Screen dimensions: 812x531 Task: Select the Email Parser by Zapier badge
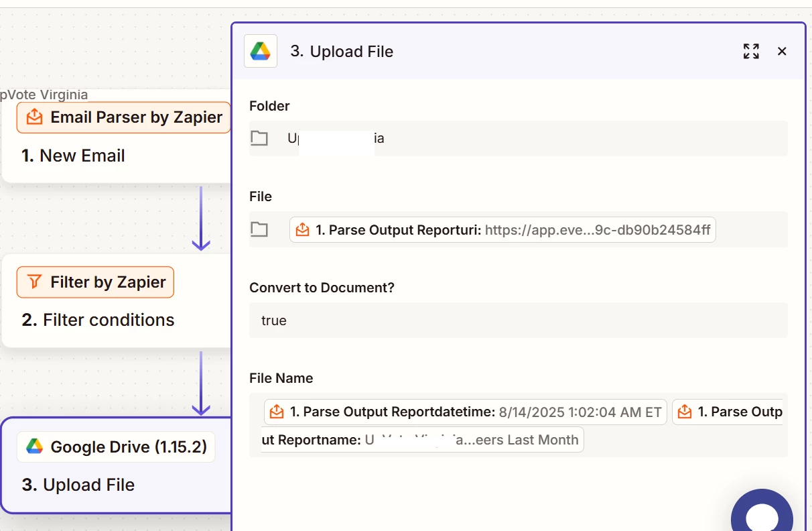click(x=123, y=117)
